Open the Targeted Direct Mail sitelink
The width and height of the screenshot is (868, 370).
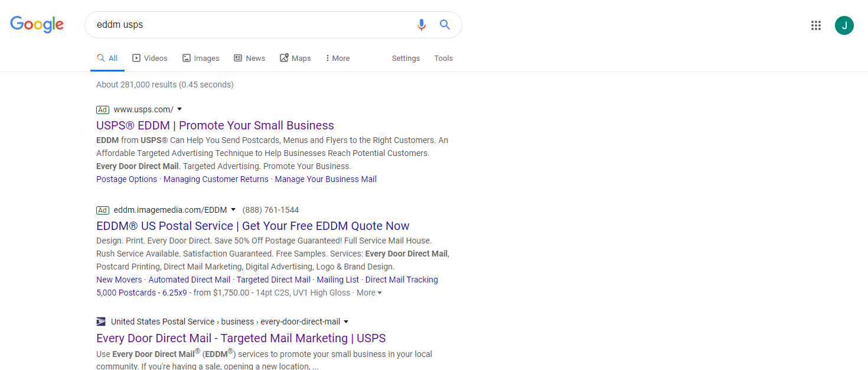tap(273, 280)
